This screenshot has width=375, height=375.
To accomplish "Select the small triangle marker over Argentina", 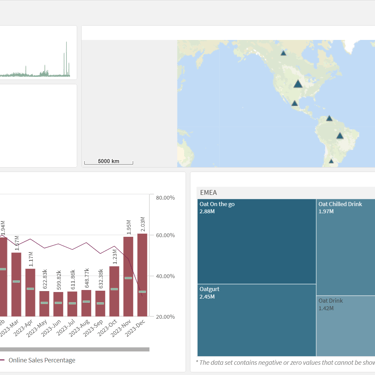I will 331,161.
